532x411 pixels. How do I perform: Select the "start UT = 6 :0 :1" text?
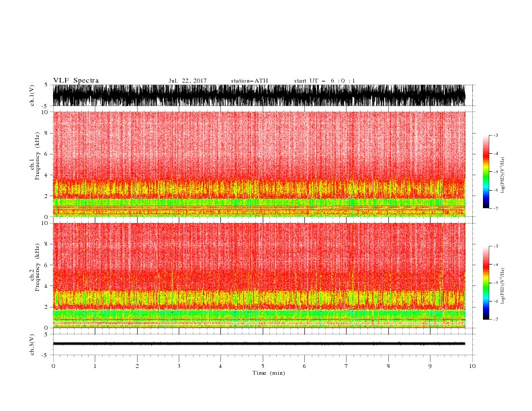324,81
